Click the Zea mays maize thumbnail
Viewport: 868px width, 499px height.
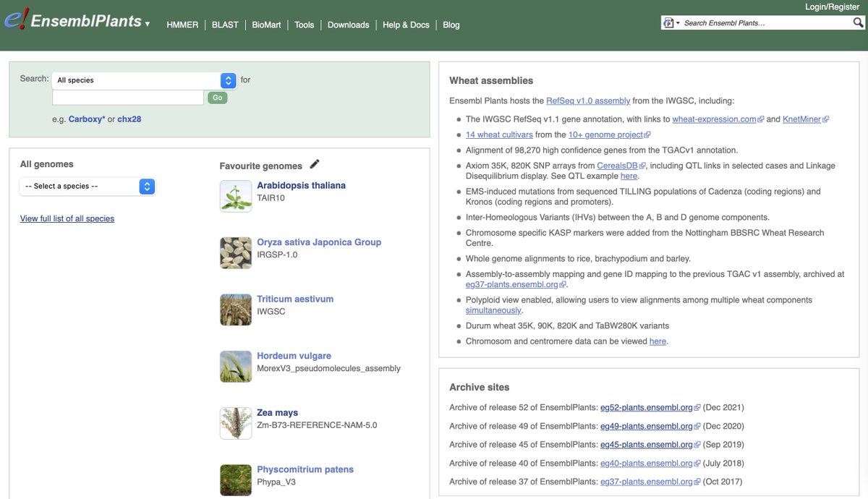coord(236,423)
